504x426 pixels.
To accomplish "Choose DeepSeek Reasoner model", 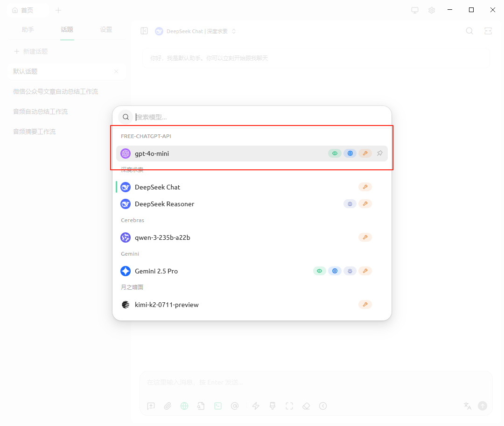I will (x=252, y=204).
